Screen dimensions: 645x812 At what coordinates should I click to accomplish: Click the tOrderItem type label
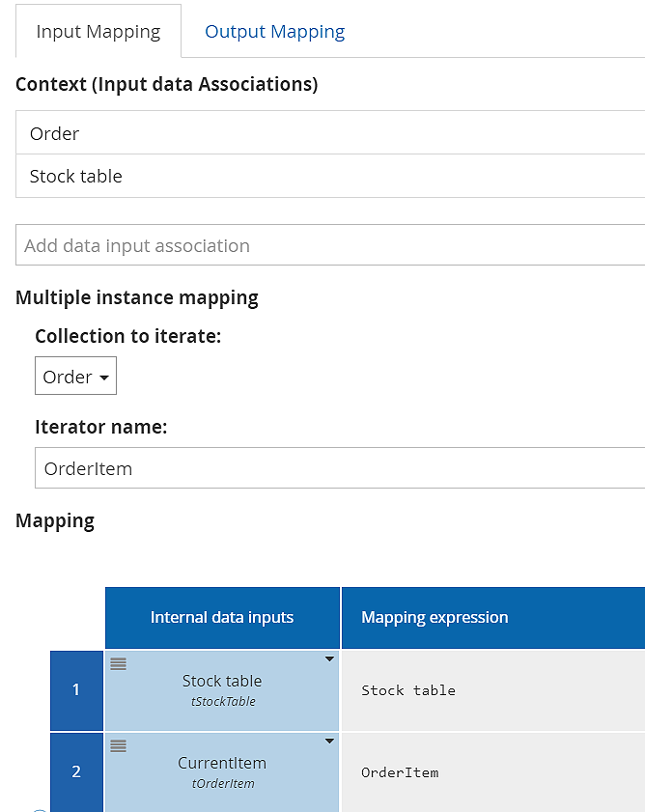tap(222, 783)
